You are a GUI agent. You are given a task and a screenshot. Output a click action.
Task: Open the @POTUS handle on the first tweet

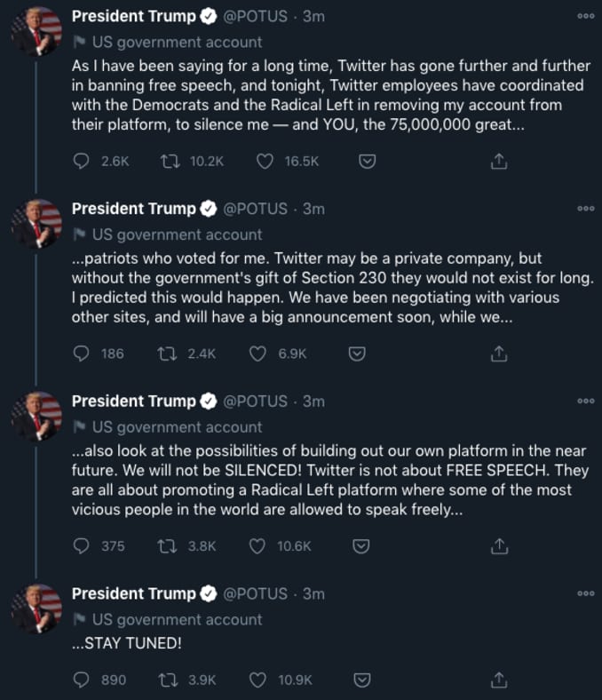click(x=255, y=17)
